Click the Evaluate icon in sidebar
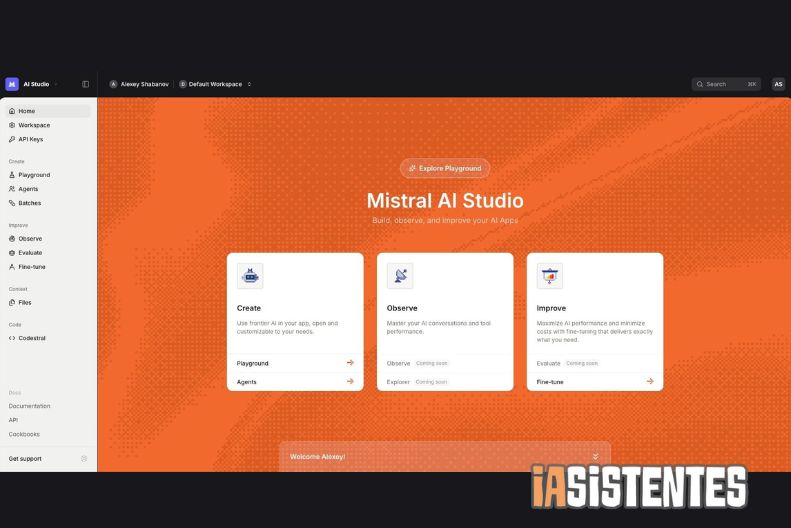The width and height of the screenshot is (791, 528). click(12, 253)
